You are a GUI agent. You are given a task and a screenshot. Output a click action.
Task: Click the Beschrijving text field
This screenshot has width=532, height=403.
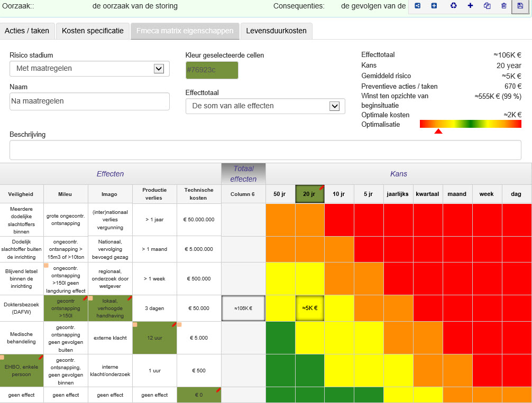[265, 150]
